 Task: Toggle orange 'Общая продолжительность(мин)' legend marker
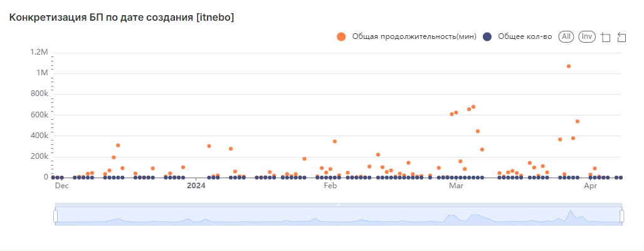[341, 37]
